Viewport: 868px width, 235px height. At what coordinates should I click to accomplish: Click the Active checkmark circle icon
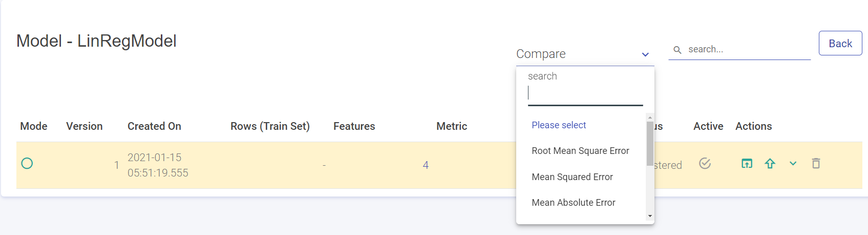[705, 163]
